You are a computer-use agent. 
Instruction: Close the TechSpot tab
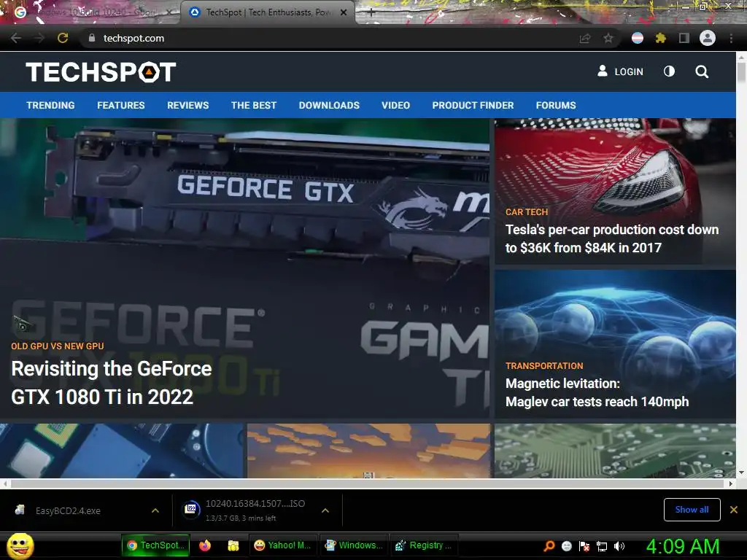344,12
